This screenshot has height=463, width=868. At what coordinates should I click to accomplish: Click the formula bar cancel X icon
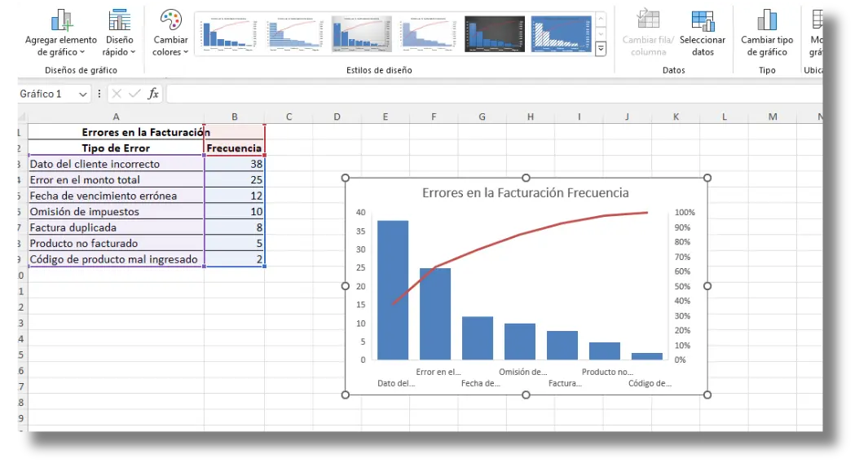117,94
